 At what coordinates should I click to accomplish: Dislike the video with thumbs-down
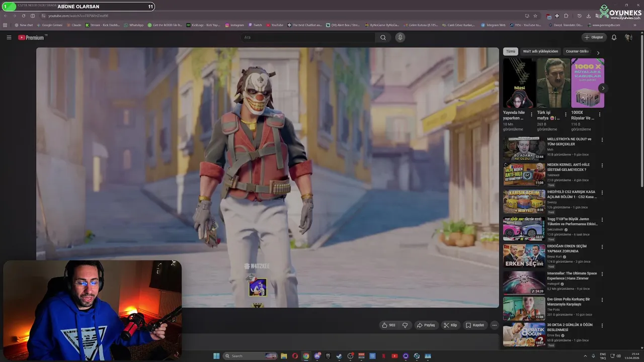[405, 325]
